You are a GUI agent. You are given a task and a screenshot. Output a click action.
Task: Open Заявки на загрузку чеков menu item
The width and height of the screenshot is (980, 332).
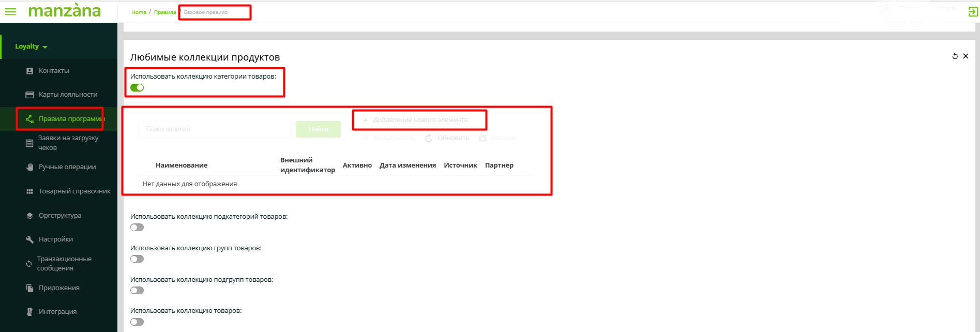click(68, 143)
